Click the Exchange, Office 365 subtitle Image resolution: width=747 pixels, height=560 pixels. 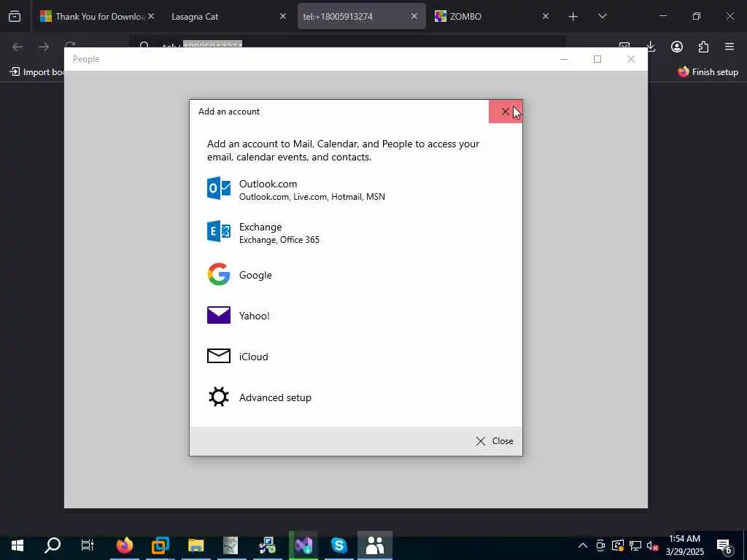(279, 239)
